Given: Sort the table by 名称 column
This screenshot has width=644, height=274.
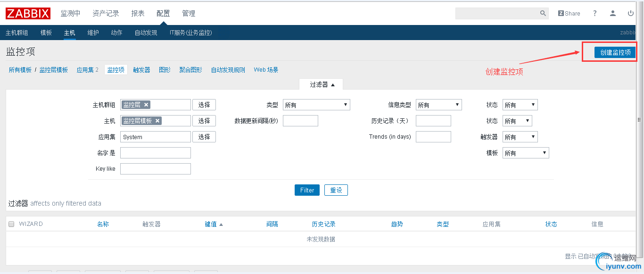Looking at the screenshot, I should coord(103,224).
